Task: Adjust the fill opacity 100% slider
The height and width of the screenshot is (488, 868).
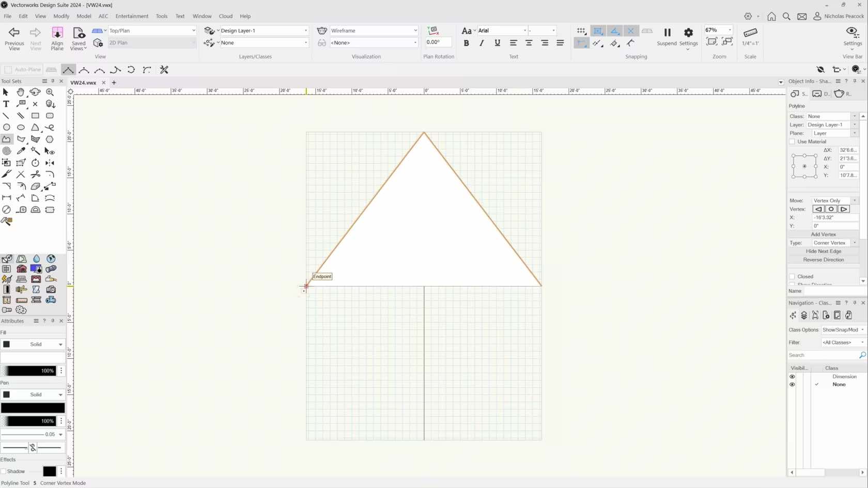Action: click(28, 371)
